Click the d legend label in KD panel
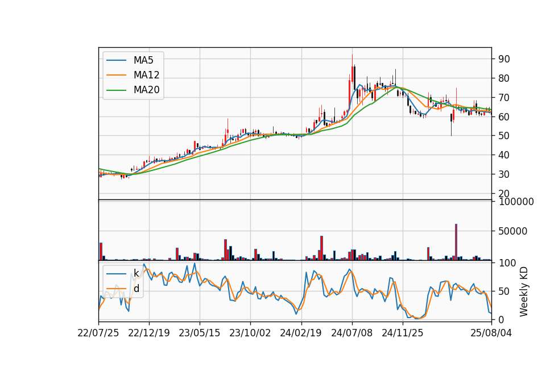This screenshot has height=392, width=546. coord(136,289)
